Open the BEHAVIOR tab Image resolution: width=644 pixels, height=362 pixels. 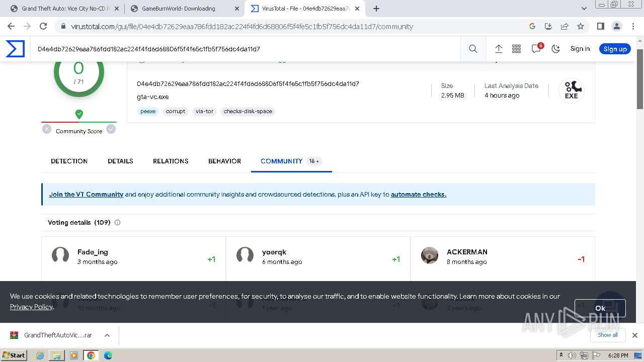tap(224, 161)
